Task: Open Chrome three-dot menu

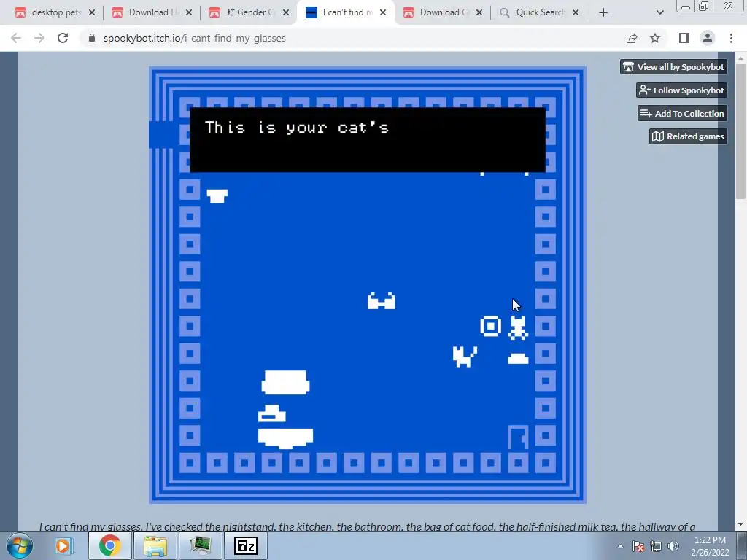Action: click(731, 38)
